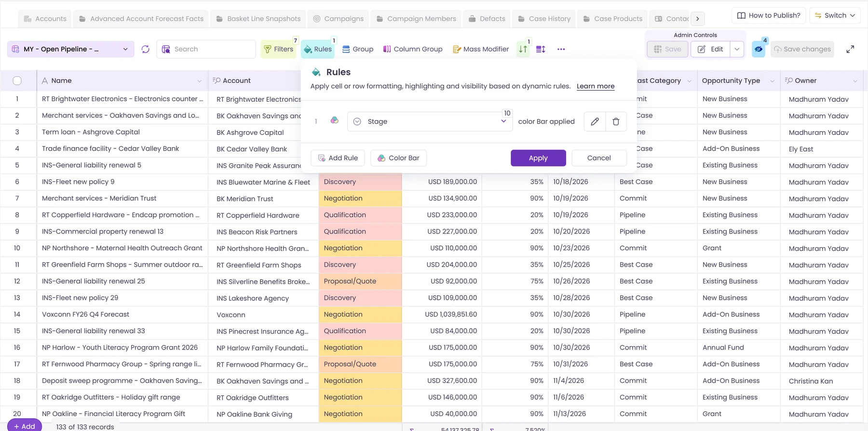Viewport: 868px width, 431px height.
Task: Select the Voxconn FY26 Q4 Forecast row name
Action: 85,314
